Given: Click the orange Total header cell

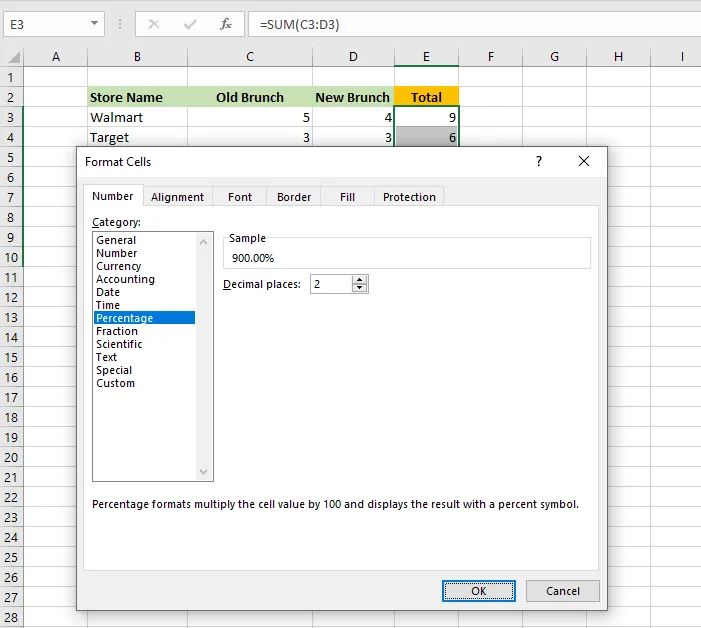Looking at the screenshot, I should click(426, 97).
